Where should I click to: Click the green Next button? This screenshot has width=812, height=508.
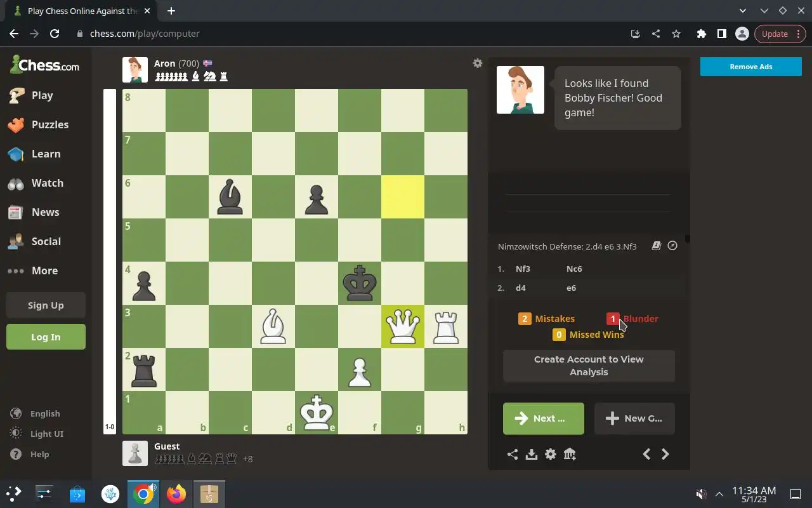(544, 418)
